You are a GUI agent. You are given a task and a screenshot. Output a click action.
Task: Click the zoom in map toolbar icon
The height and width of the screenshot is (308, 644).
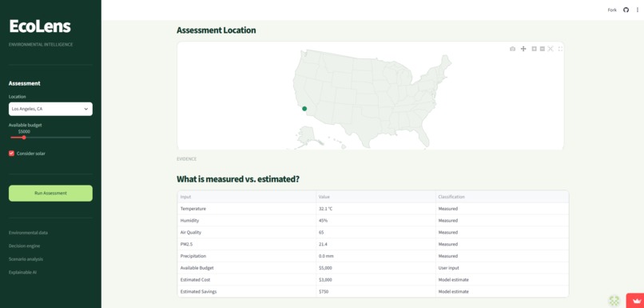point(535,49)
